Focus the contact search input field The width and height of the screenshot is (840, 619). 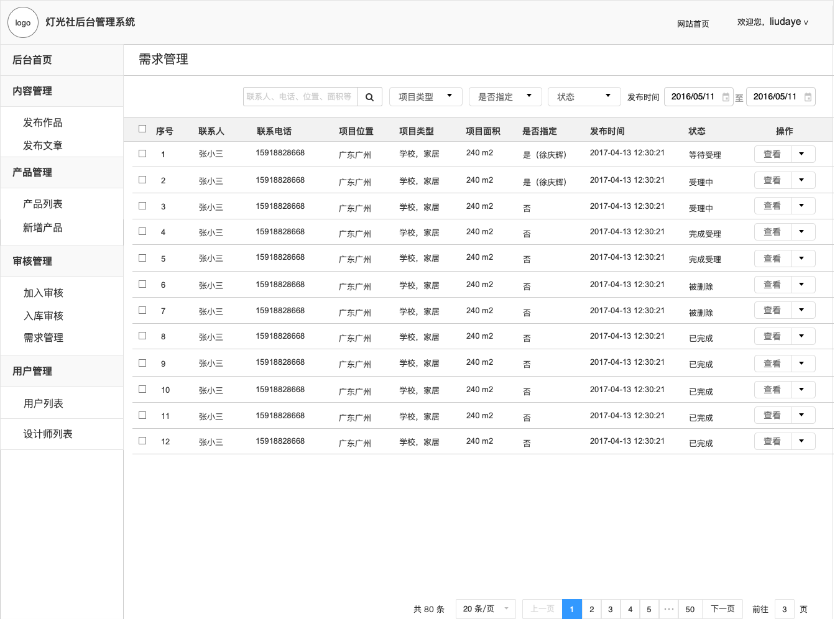point(300,97)
